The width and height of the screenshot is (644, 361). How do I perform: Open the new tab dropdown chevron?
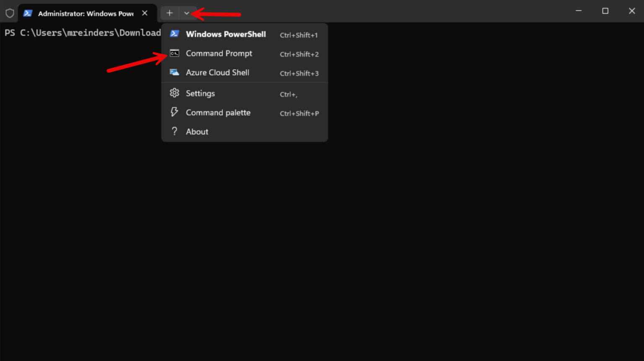pyautogui.click(x=187, y=13)
